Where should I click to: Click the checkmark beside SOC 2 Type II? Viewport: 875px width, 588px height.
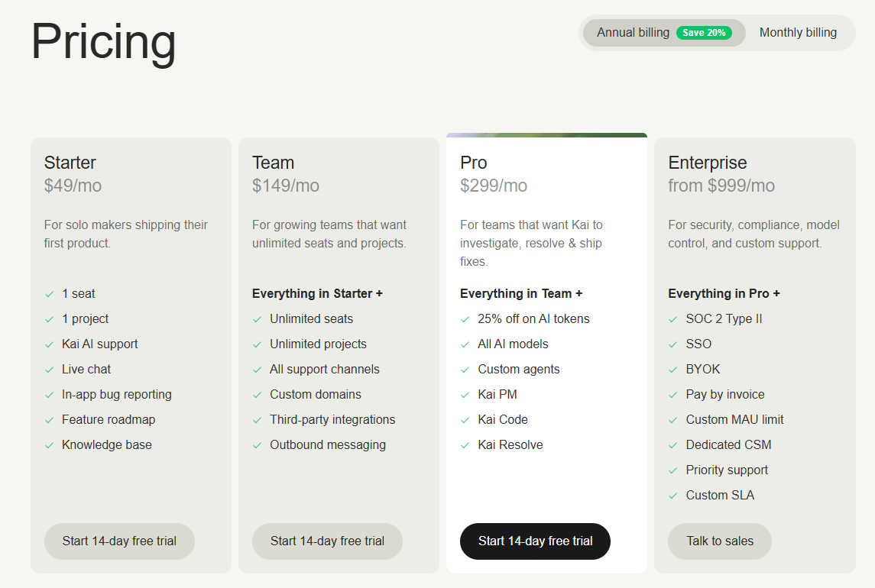[673, 319]
